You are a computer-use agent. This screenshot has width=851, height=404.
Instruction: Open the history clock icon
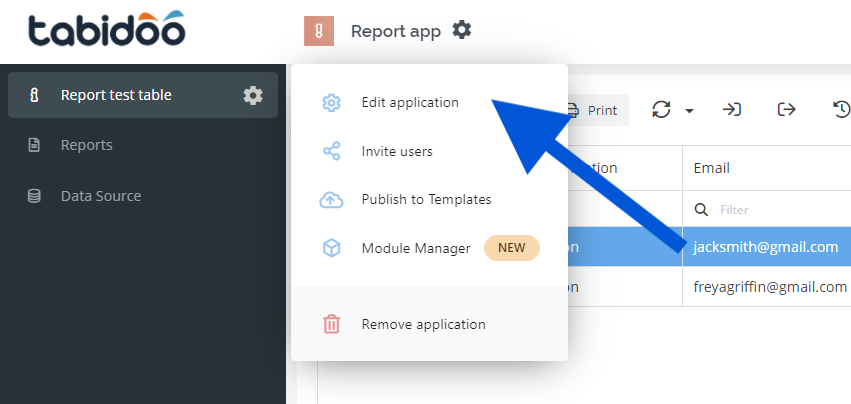tap(842, 110)
